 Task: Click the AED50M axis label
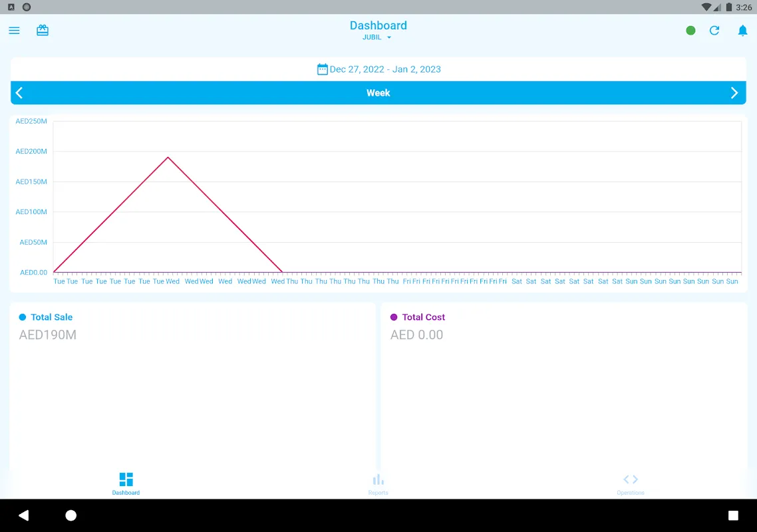pyautogui.click(x=33, y=242)
